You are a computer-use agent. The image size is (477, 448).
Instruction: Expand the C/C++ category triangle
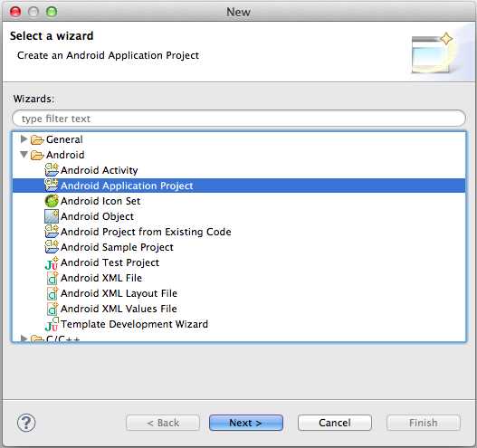click(24, 338)
